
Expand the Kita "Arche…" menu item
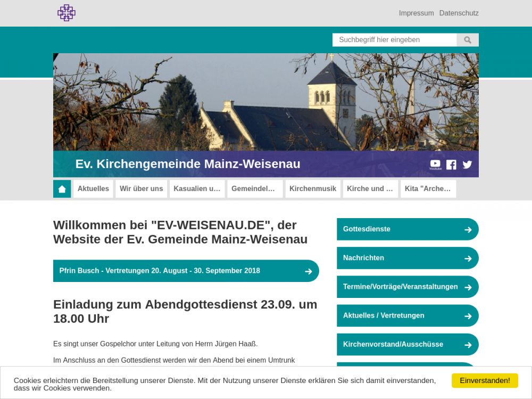(x=428, y=189)
